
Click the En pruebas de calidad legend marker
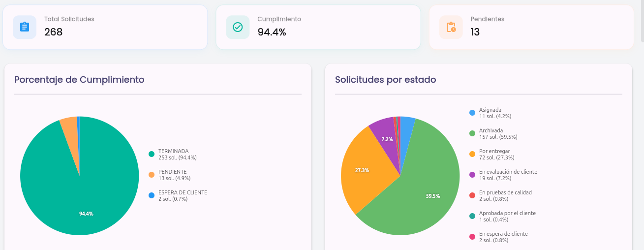tap(472, 195)
